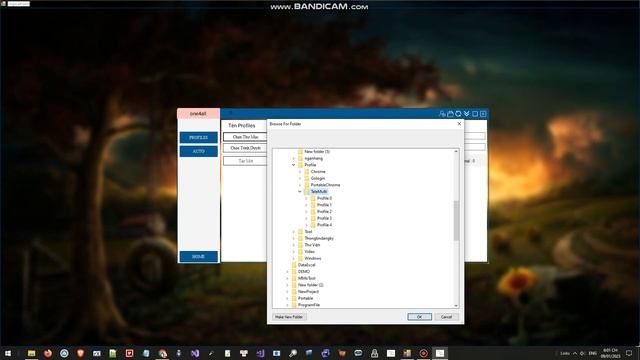Select the Video folder
Image resolution: width=640 pixels, height=360 pixels.
[x=309, y=251]
